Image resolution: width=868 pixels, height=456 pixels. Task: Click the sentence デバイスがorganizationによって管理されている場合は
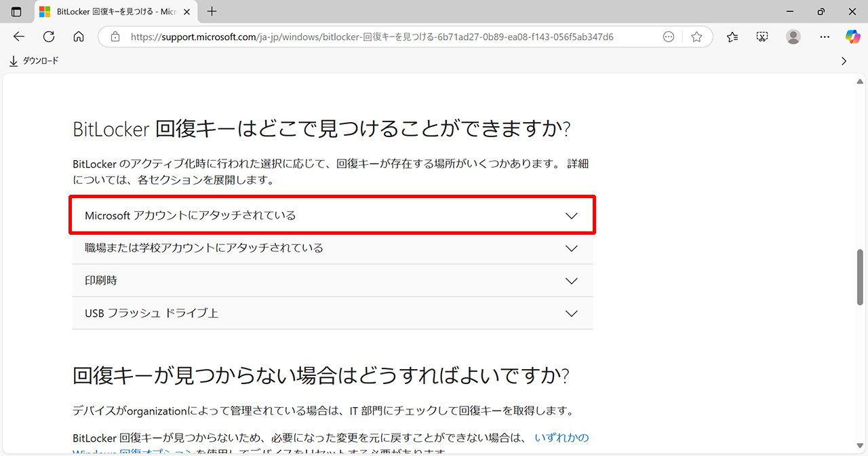323,411
